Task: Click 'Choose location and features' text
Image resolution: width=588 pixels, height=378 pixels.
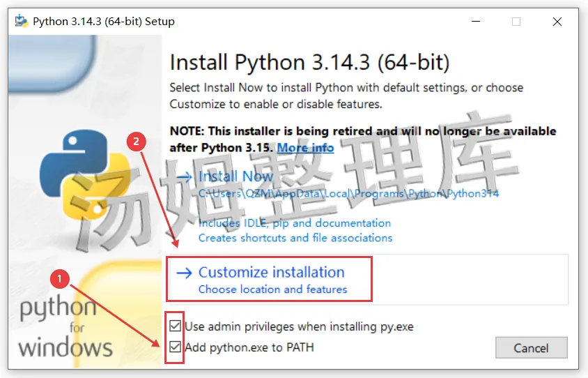Action: pos(272,289)
